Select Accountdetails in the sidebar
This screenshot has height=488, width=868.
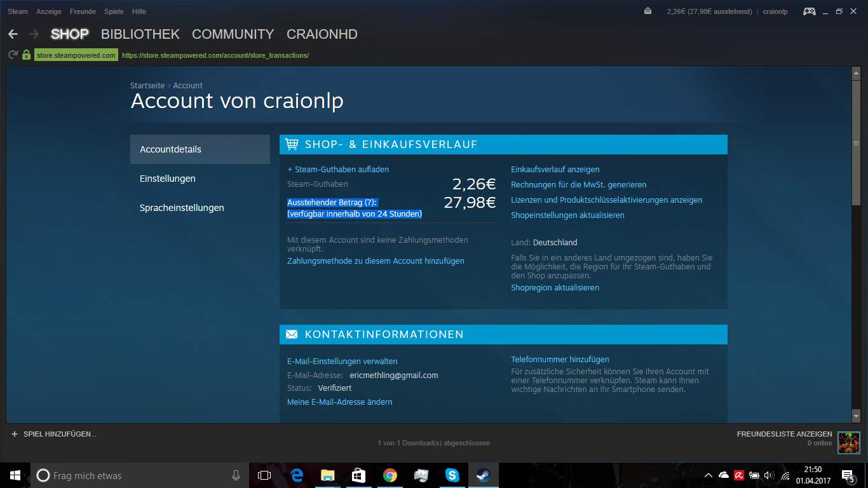200,149
